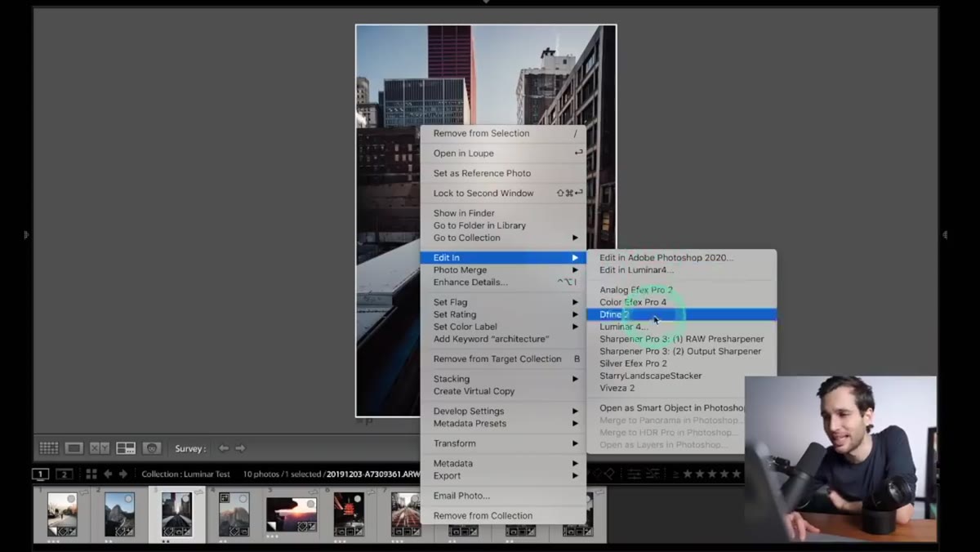The height and width of the screenshot is (552, 980).
Task: Choose Lock to Second Window
Action: [503, 194]
